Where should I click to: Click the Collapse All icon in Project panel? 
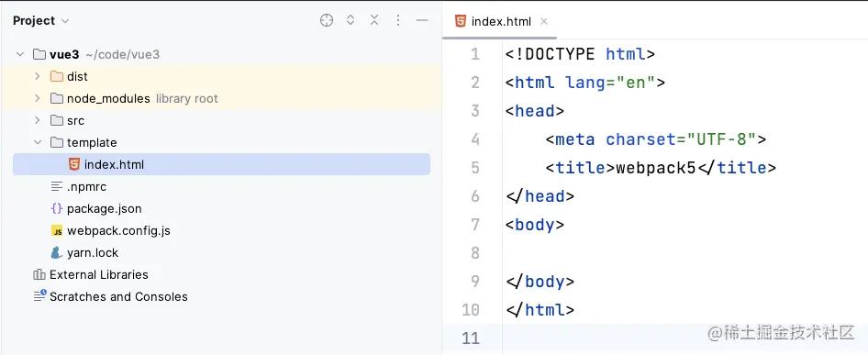(x=374, y=20)
